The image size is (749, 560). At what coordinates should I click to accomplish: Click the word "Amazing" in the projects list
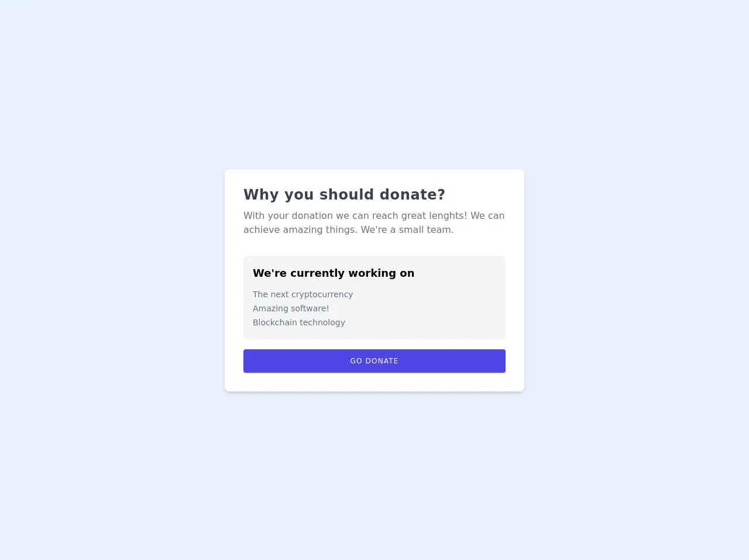point(270,308)
